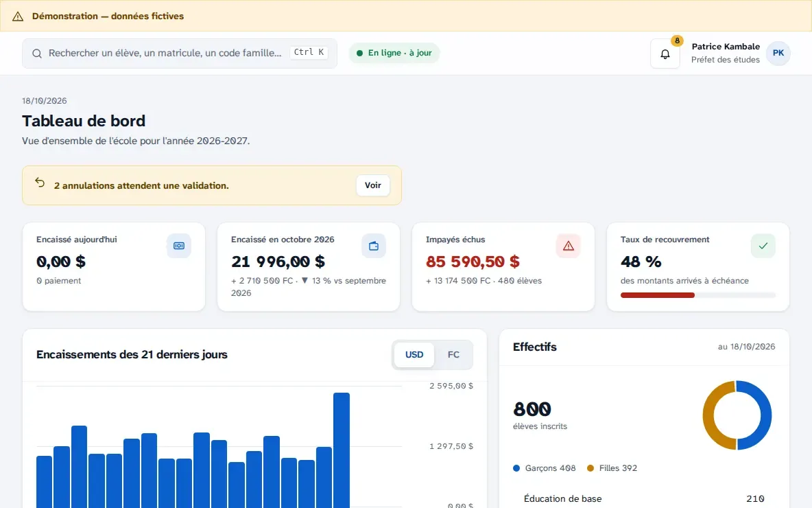Click the Garçons blue legend dot
The height and width of the screenshot is (508, 812).
click(x=516, y=468)
